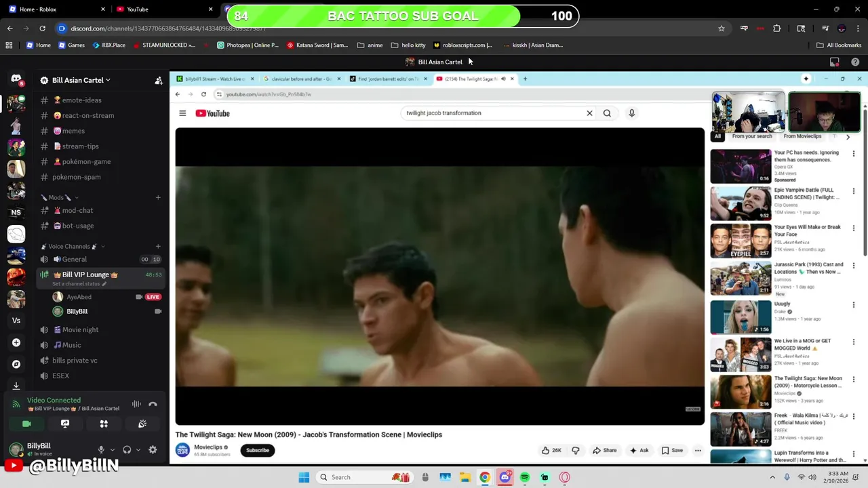Toggle Discord microphone mute

pyautogui.click(x=101, y=449)
